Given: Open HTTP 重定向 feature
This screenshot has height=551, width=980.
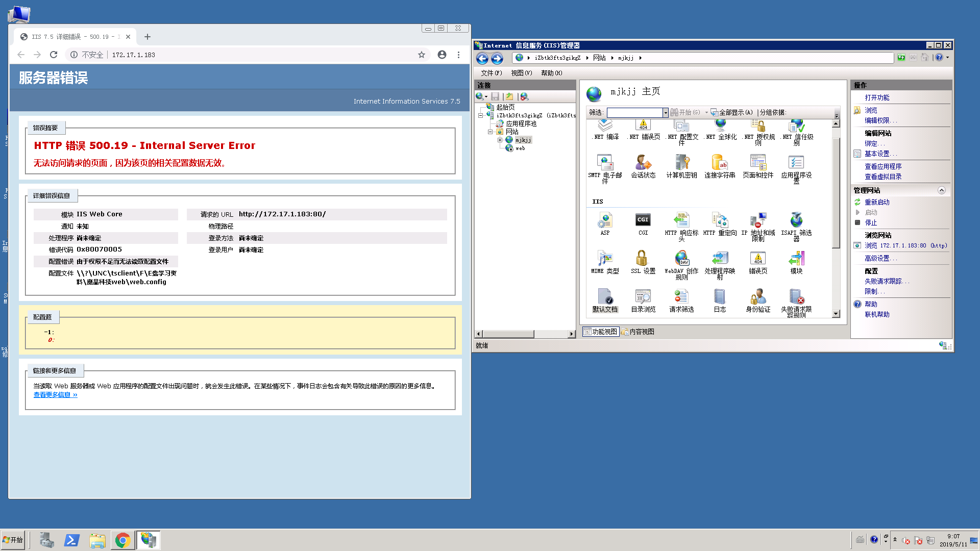Looking at the screenshot, I should pos(720,223).
